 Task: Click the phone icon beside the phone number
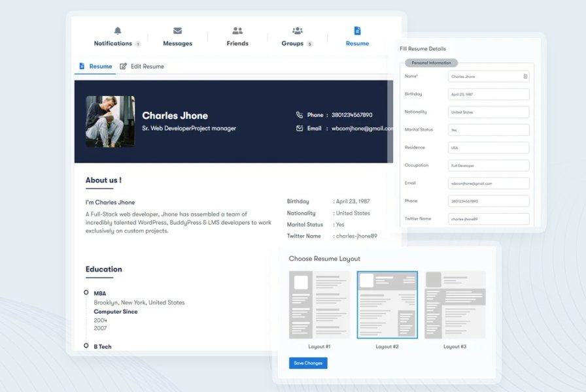(300, 113)
